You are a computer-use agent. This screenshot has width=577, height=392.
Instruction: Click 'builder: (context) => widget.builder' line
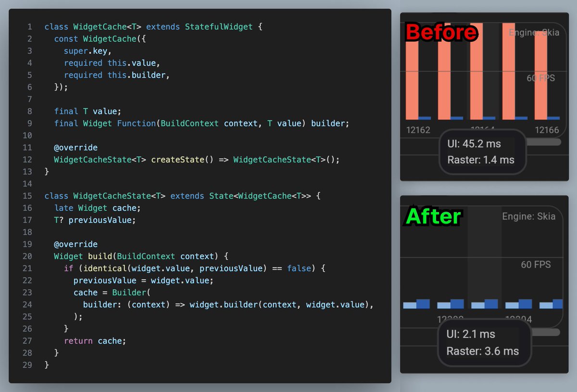point(228,304)
